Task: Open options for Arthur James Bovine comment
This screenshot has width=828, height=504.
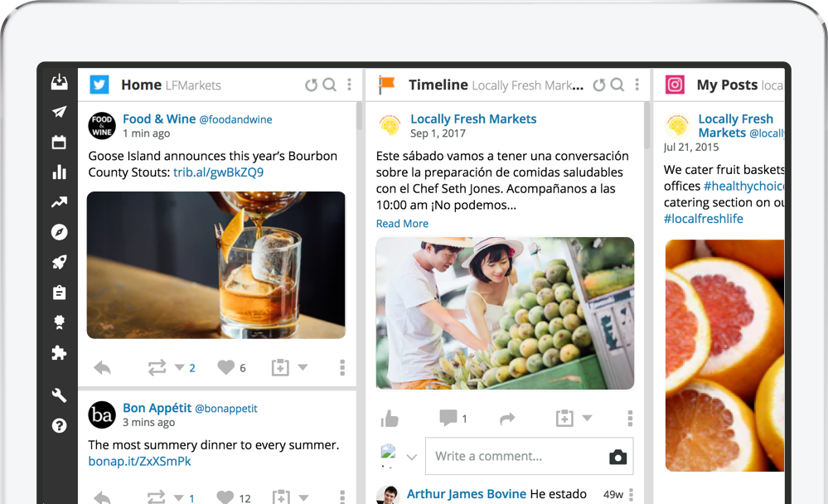Action: click(631, 495)
